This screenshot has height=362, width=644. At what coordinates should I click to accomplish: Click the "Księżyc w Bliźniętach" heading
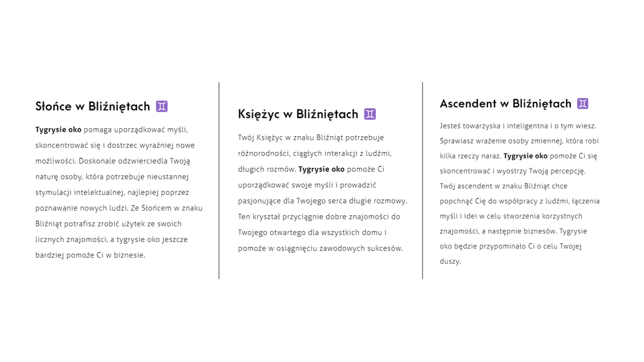click(x=298, y=114)
